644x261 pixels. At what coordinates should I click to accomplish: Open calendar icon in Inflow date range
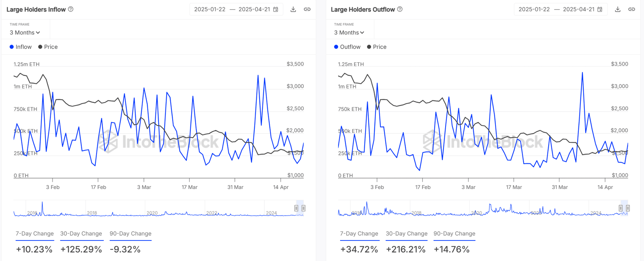(276, 9)
